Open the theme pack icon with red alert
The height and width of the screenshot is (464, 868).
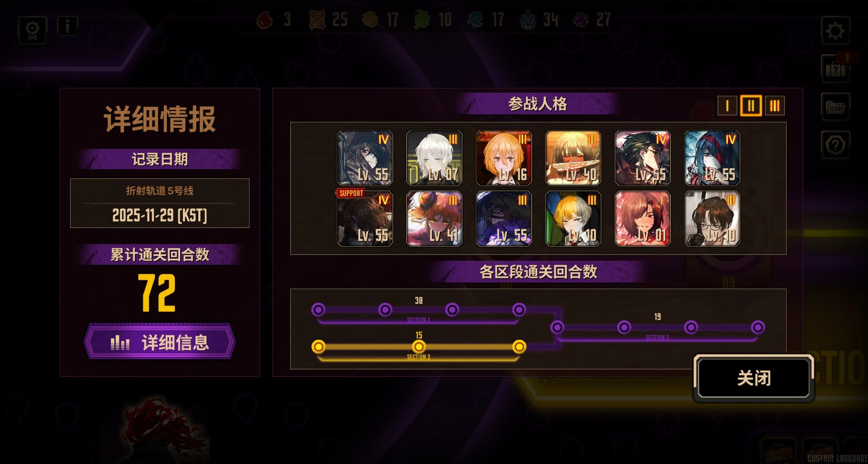(835, 69)
